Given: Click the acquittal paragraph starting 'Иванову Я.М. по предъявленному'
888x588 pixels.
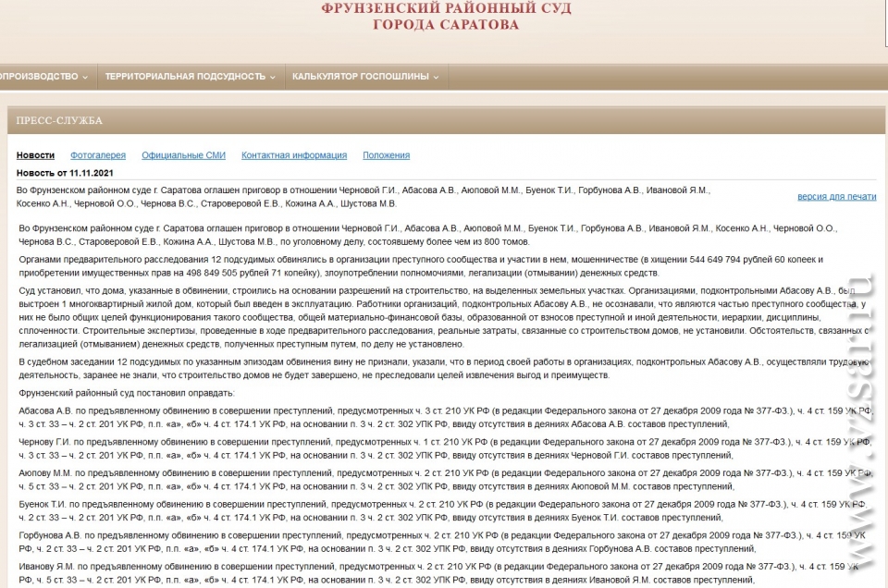Looking at the screenshot, I should (438, 572).
